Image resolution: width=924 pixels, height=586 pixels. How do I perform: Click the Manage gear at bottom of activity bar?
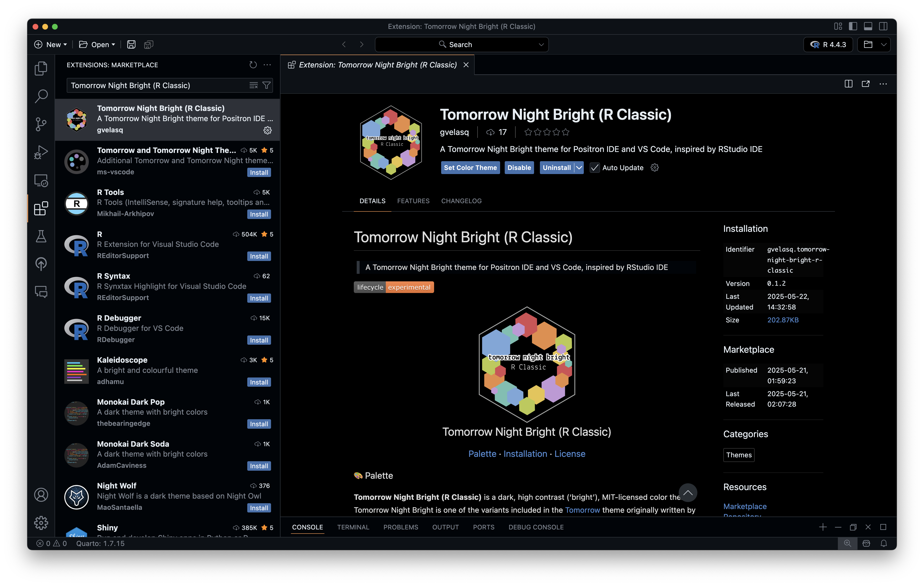pyautogui.click(x=41, y=523)
